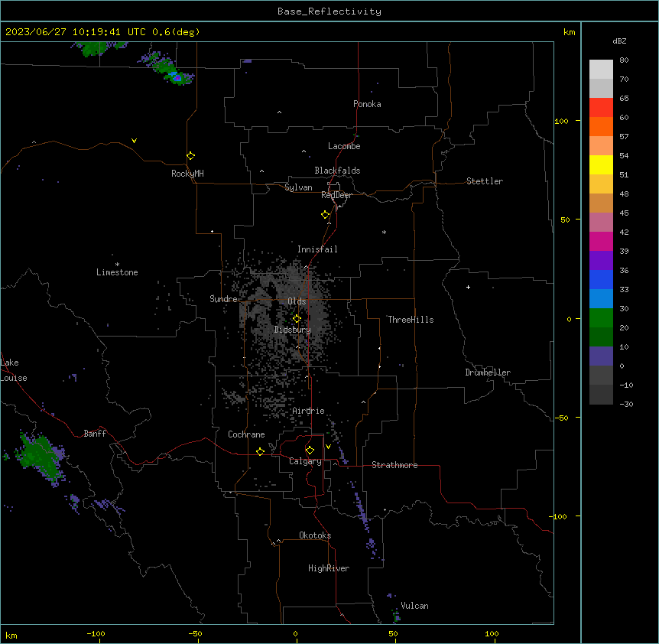Select the red 60-65 dBZ legend swatch
This screenshot has height=644, width=659.
601,107
